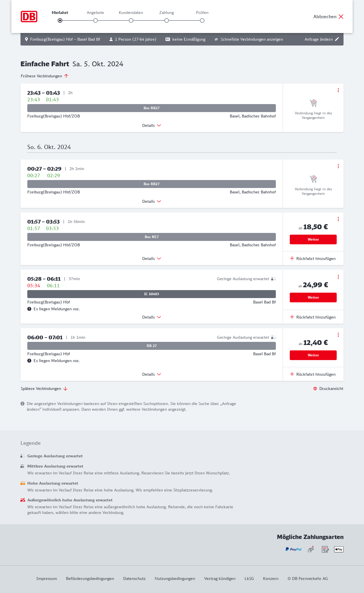Select the Angebote step circle

pyautogui.click(x=96, y=20)
